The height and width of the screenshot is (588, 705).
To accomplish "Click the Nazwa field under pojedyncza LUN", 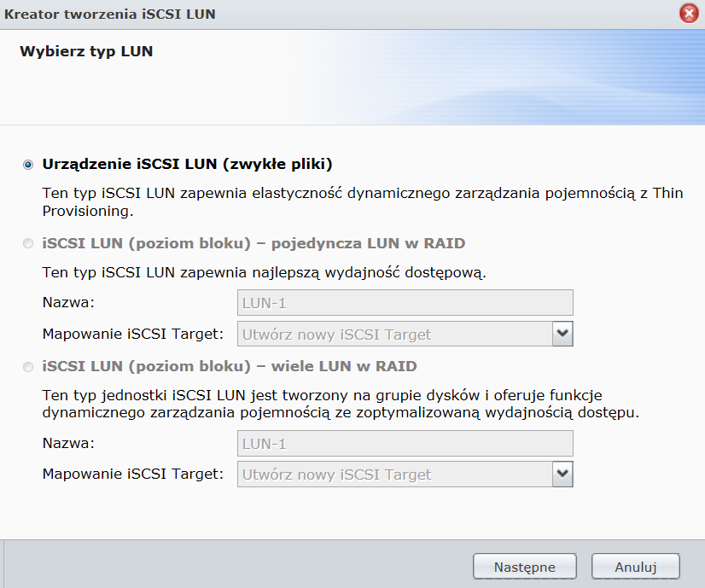I will click(x=405, y=303).
